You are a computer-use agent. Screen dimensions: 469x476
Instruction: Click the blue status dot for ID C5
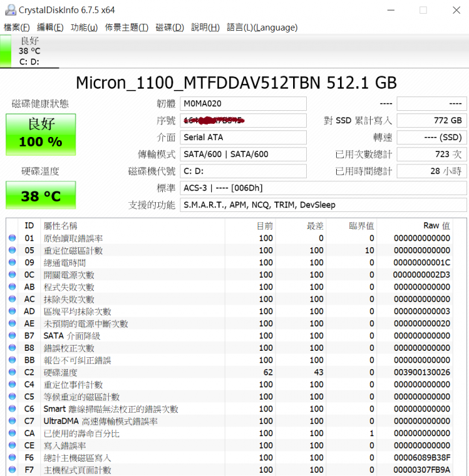[12, 396]
